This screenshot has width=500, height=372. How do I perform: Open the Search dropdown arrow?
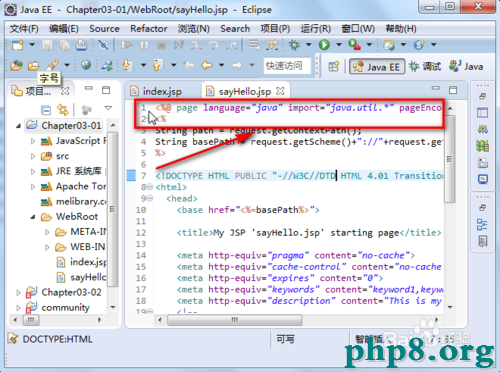[x=67, y=65]
